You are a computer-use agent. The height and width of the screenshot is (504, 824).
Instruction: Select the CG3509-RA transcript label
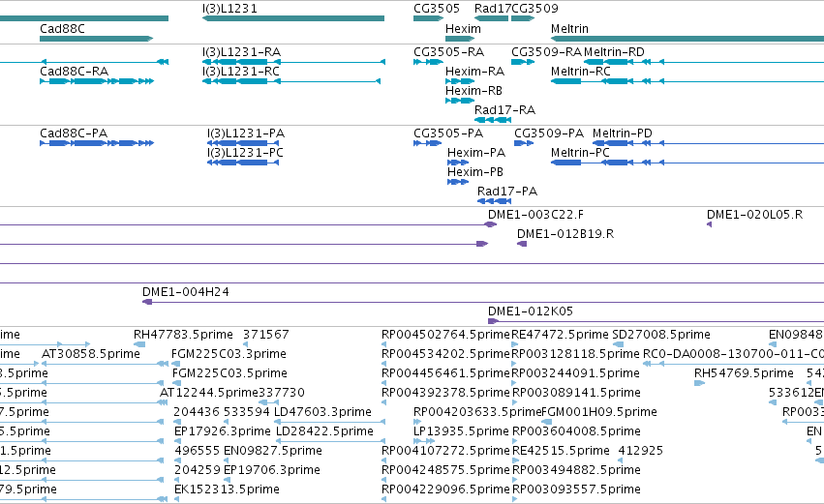(546, 52)
